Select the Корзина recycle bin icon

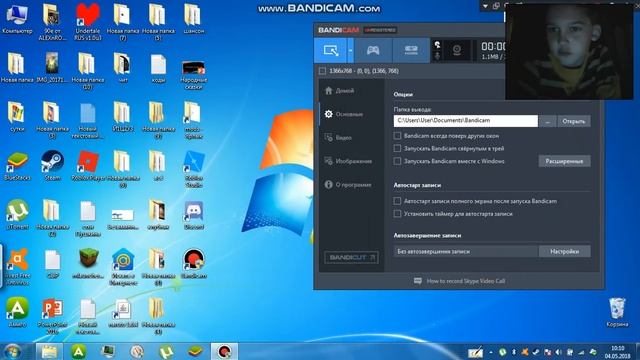[617, 313]
